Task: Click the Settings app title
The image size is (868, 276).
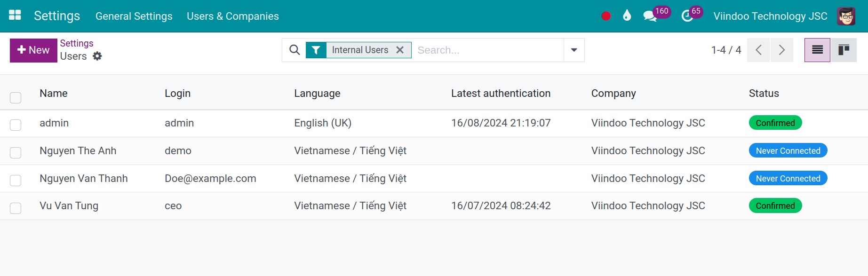Action: pos(57,16)
